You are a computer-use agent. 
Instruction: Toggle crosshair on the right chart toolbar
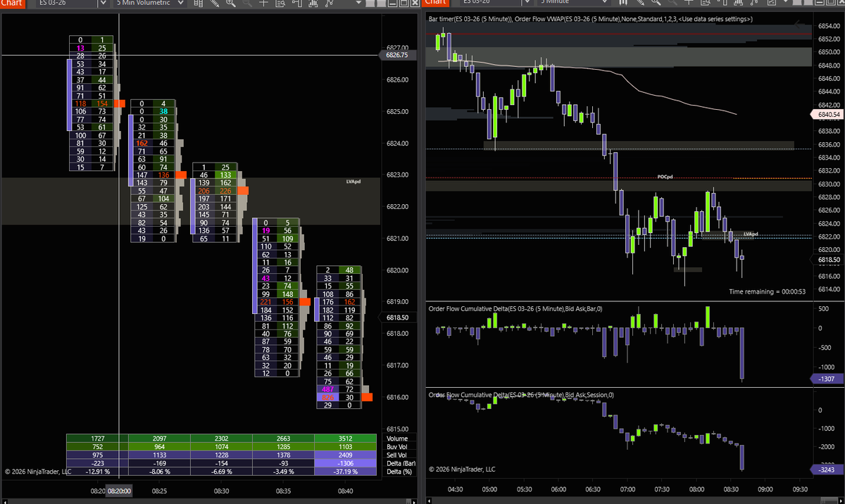[689, 4]
